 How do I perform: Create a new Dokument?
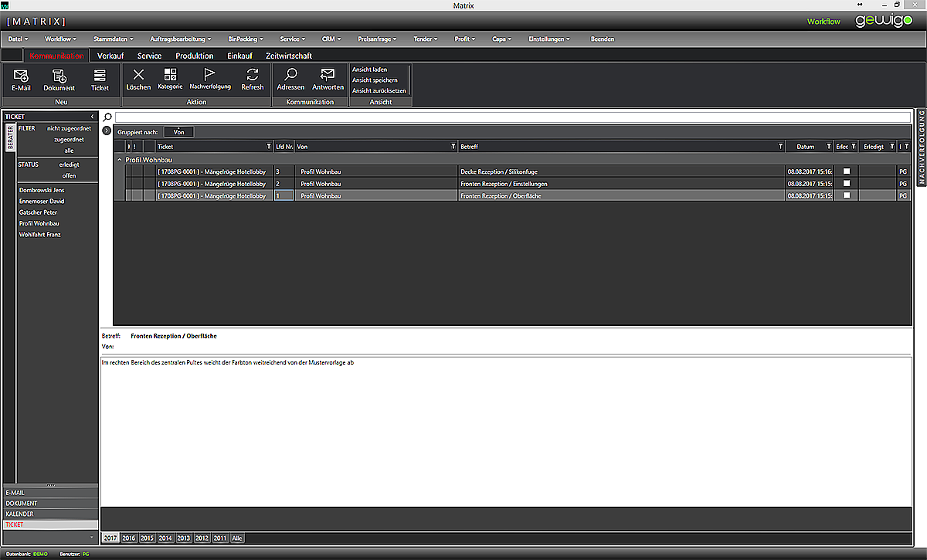[x=59, y=80]
